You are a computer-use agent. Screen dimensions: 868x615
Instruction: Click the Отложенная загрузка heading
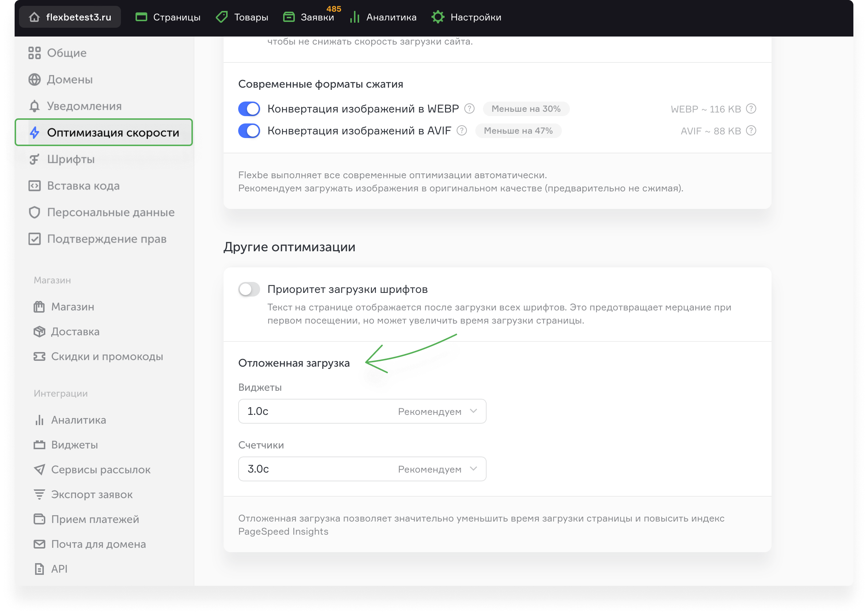tap(294, 363)
